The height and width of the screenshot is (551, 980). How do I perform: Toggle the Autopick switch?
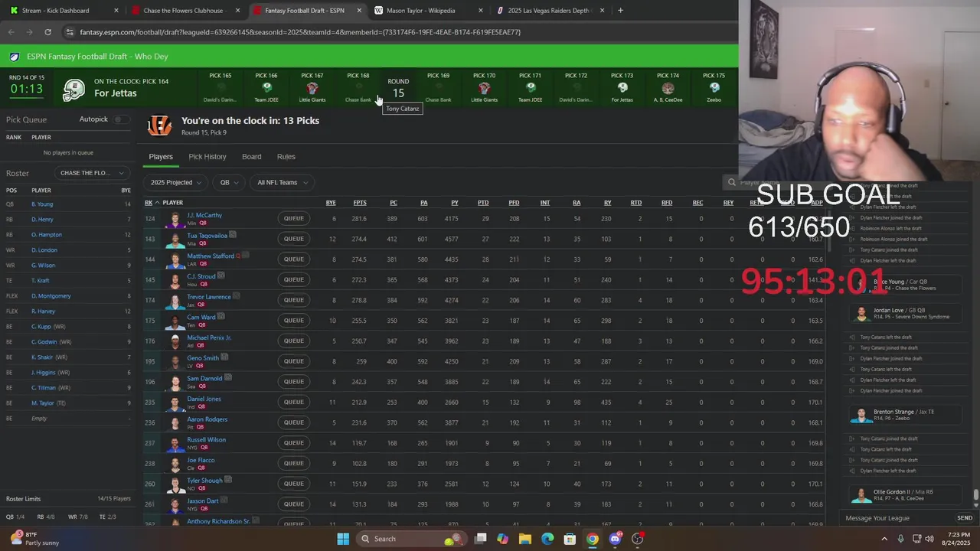[x=120, y=119]
